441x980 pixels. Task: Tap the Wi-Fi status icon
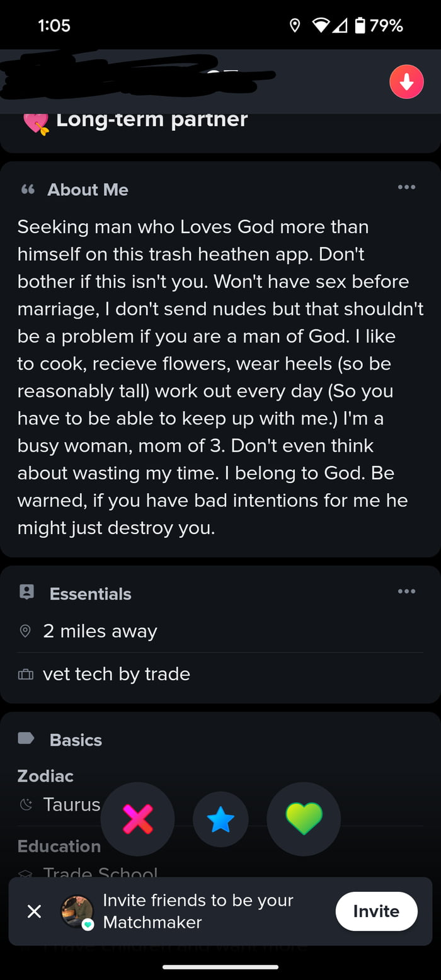point(321,25)
